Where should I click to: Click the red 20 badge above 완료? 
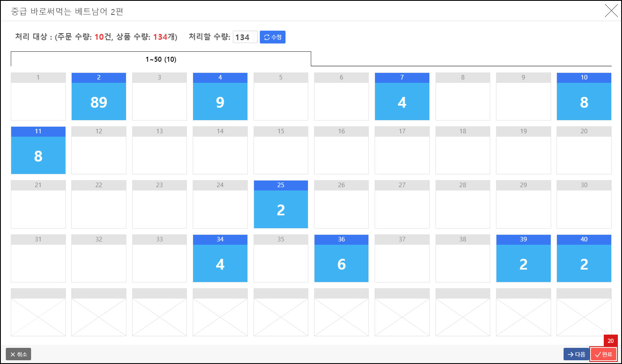[x=610, y=341]
